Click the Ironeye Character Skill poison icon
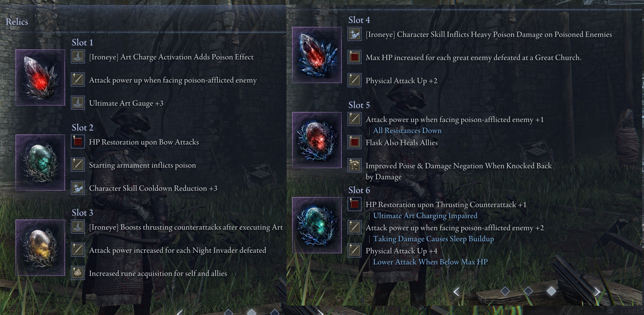Screen dimensions: 644x315 click(354, 34)
